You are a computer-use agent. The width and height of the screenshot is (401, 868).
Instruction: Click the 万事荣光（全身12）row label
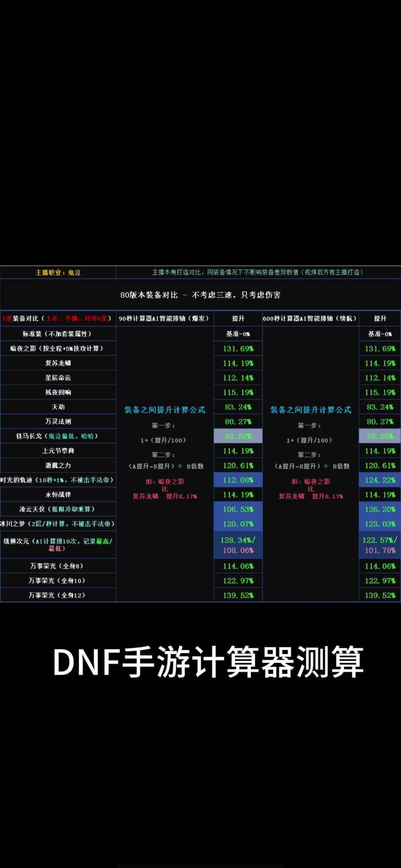tap(58, 595)
